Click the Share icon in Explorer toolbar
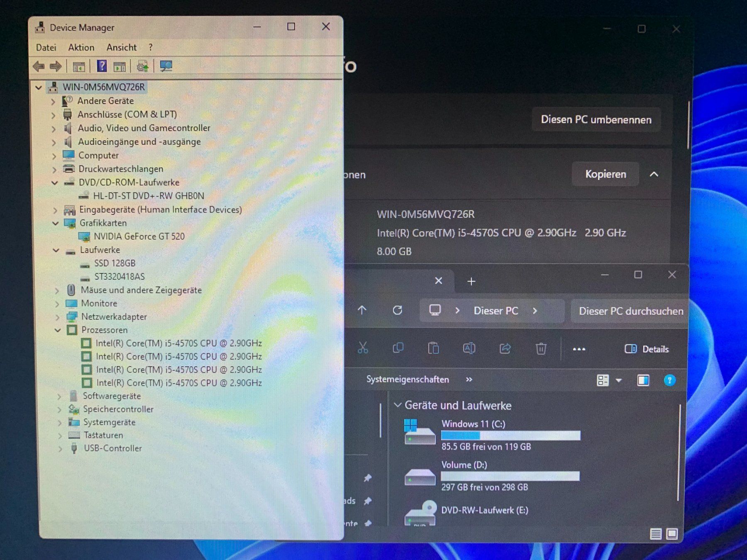The width and height of the screenshot is (747, 560). tap(505, 348)
